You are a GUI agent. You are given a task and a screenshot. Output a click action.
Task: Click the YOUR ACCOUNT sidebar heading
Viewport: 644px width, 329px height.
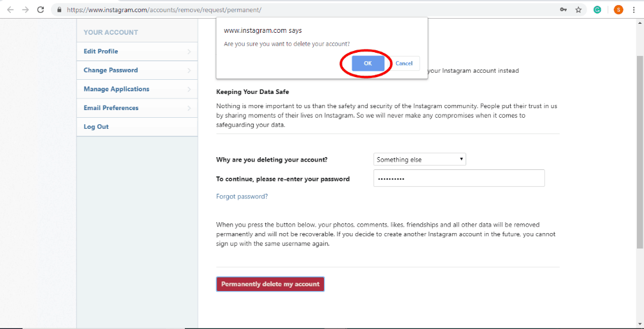(x=111, y=32)
